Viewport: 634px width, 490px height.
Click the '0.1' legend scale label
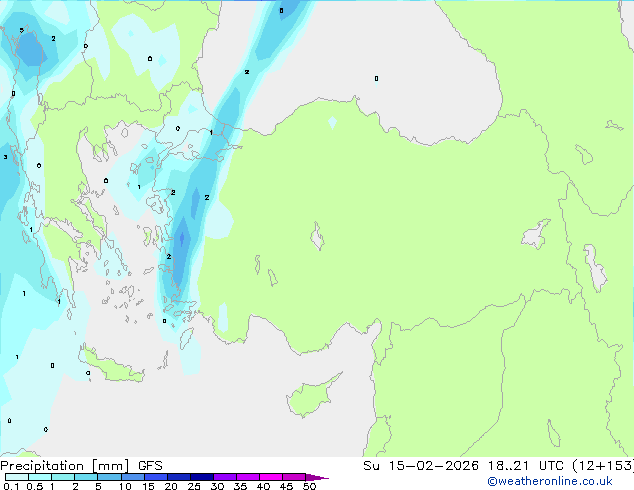11,486
